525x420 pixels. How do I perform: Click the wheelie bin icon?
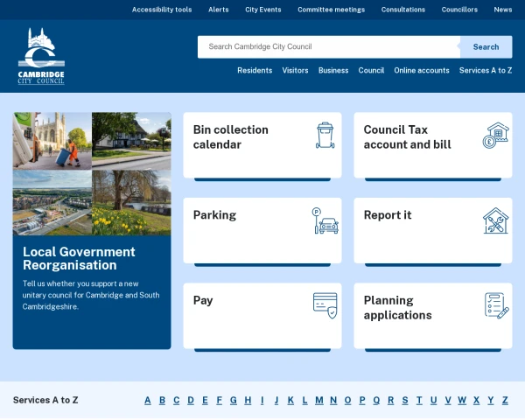point(325,136)
